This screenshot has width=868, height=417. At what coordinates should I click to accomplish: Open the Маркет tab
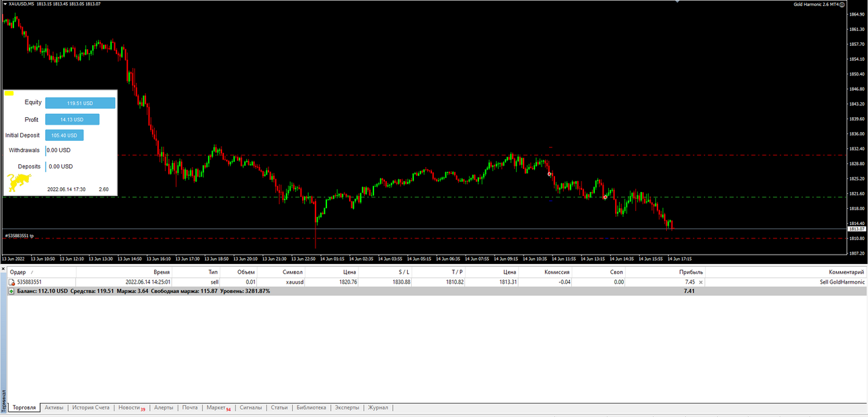tap(218, 408)
